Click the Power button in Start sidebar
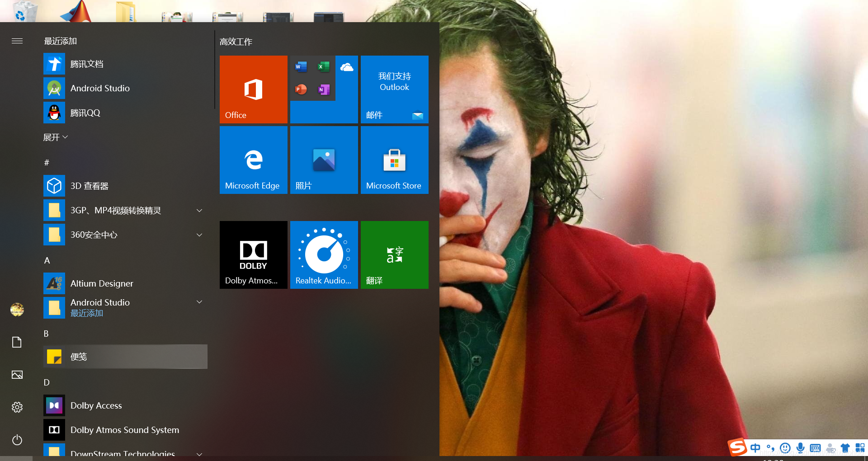The height and width of the screenshot is (461, 868). [17, 440]
